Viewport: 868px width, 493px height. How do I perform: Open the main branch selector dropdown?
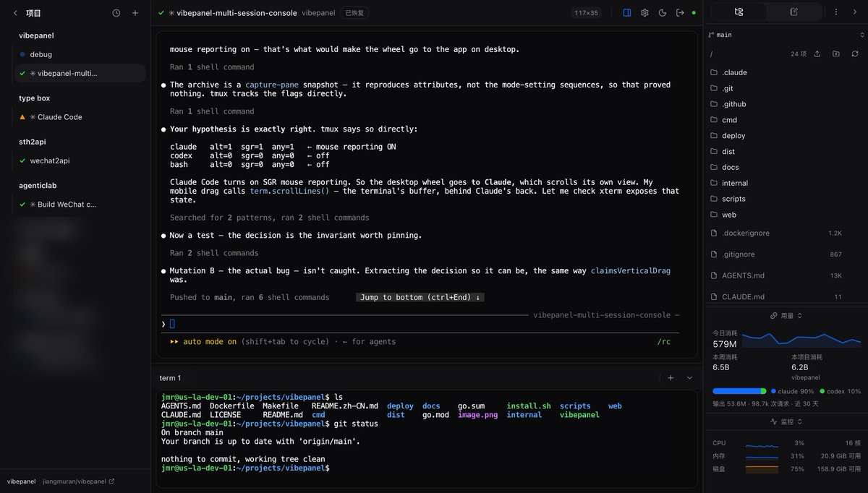pyautogui.click(x=785, y=35)
